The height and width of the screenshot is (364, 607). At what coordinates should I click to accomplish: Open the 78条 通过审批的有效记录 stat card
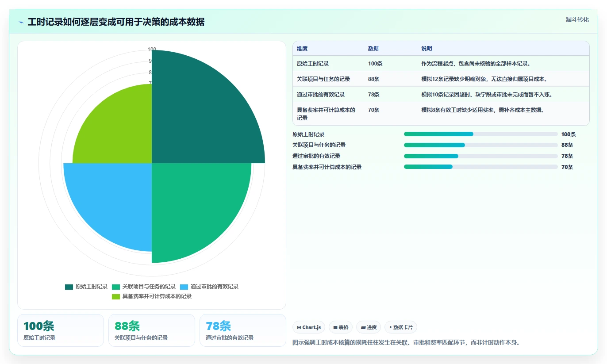243,330
